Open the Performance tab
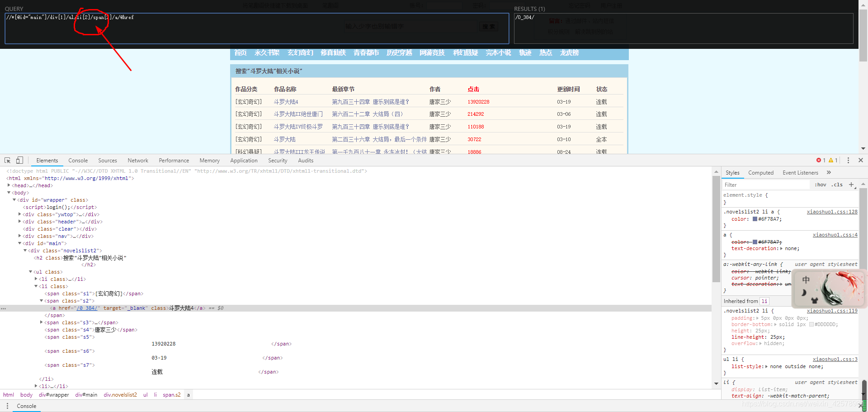Screen dimensions: 868x412 [x=174, y=161]
